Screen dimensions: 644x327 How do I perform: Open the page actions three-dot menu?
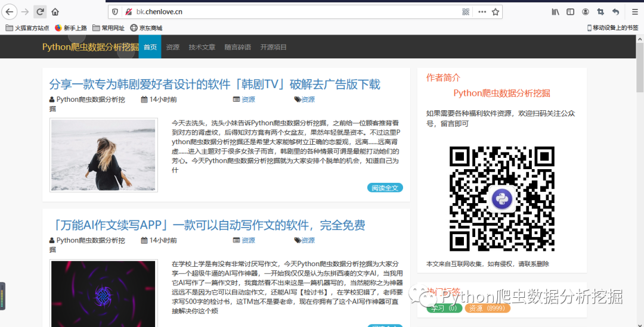point(482,12)
